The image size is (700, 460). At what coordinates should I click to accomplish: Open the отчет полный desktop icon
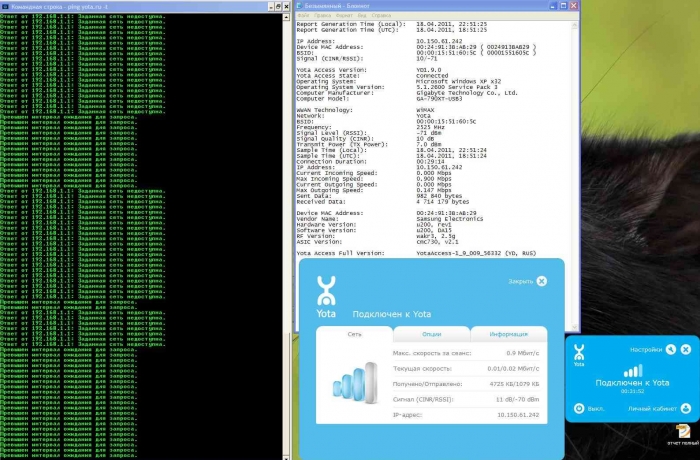tap(681, 430)
